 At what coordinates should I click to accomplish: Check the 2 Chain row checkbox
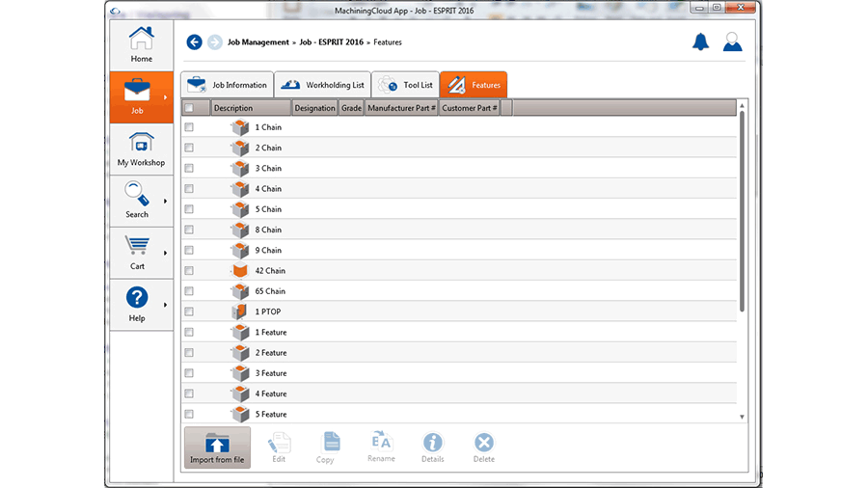click(189, 148)
